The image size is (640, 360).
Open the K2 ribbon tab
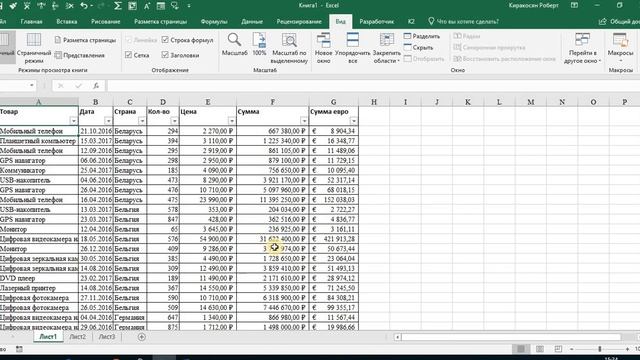click(411, 22)
